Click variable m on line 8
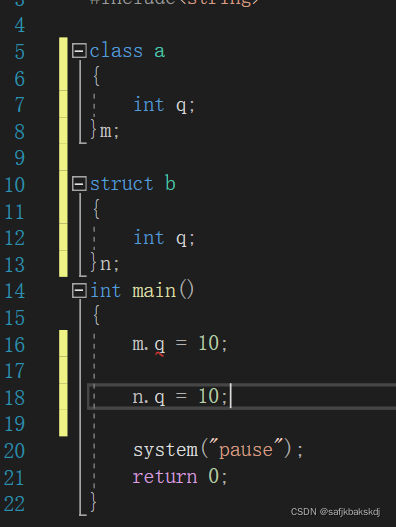The height and width of the screenshot is (527, 396). pos(106,131)
